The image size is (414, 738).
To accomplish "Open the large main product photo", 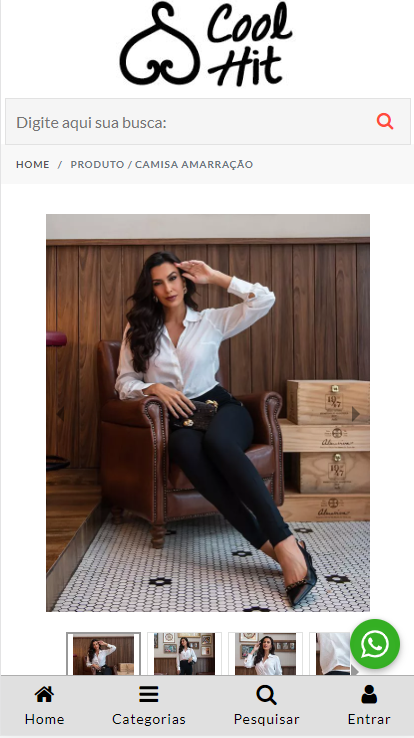I will click(x=208, y=413).
